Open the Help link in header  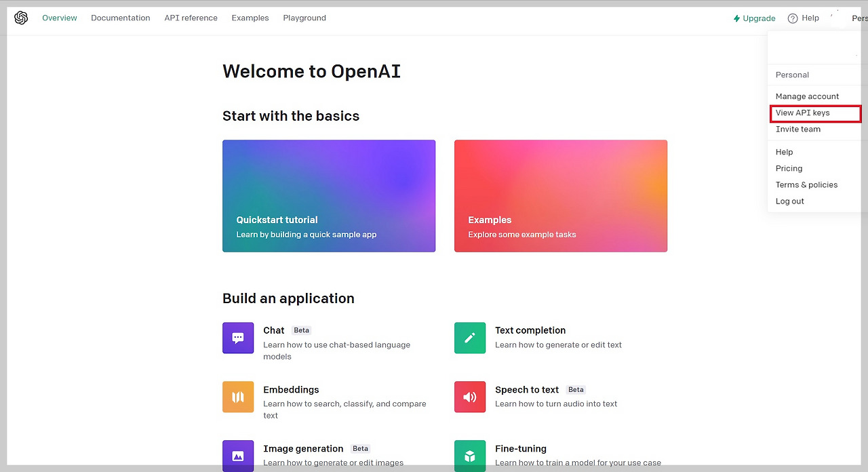click(804, 18)
